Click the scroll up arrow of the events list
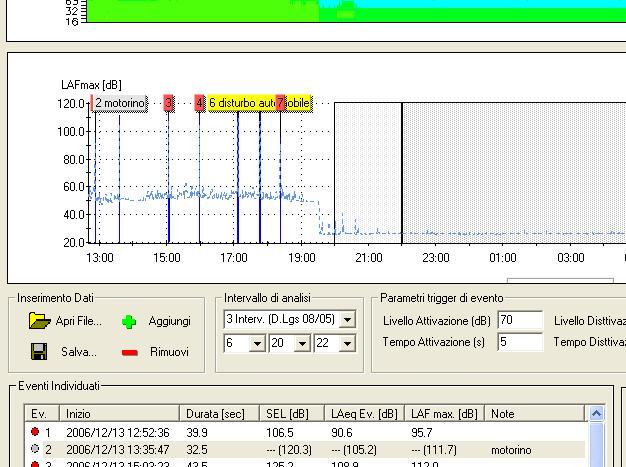 pyautogui.click(x=596, y=414)
